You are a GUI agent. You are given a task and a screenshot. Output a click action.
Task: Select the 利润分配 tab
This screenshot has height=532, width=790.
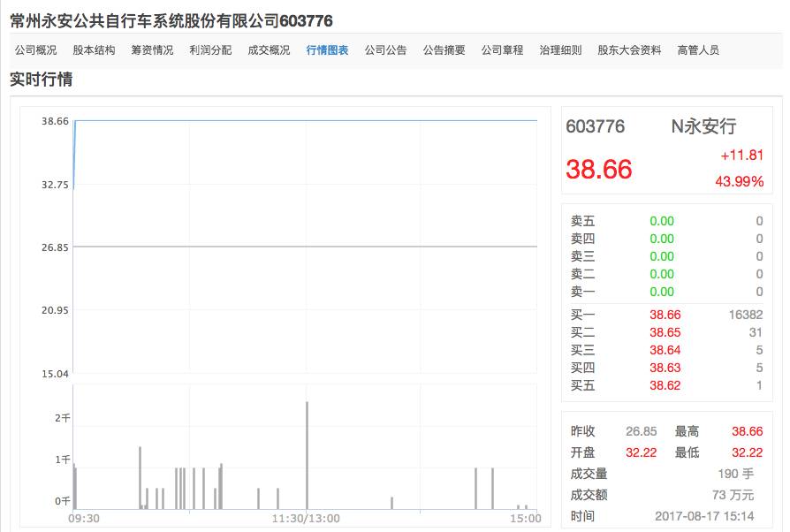pyautogui.click(x=210, y=49)
